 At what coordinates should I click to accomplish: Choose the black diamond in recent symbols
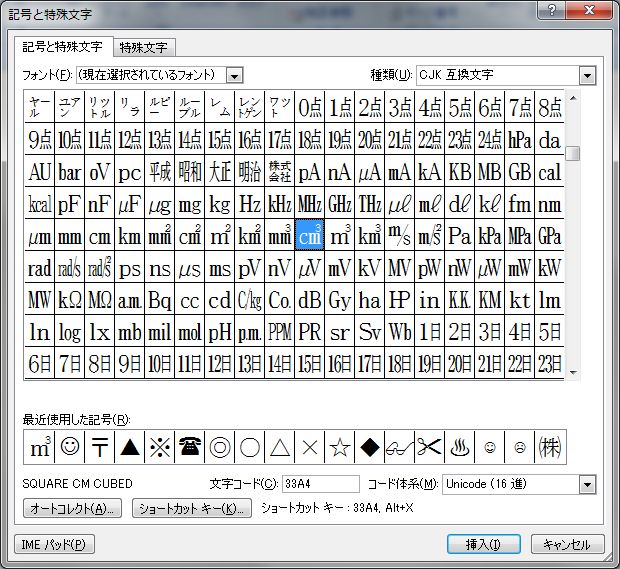click(370, 447)
